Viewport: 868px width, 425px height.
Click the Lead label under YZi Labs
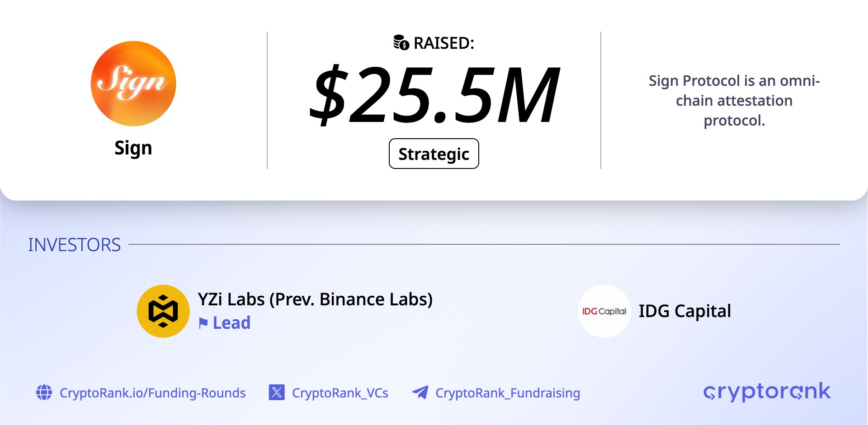[x=231, y=323]
